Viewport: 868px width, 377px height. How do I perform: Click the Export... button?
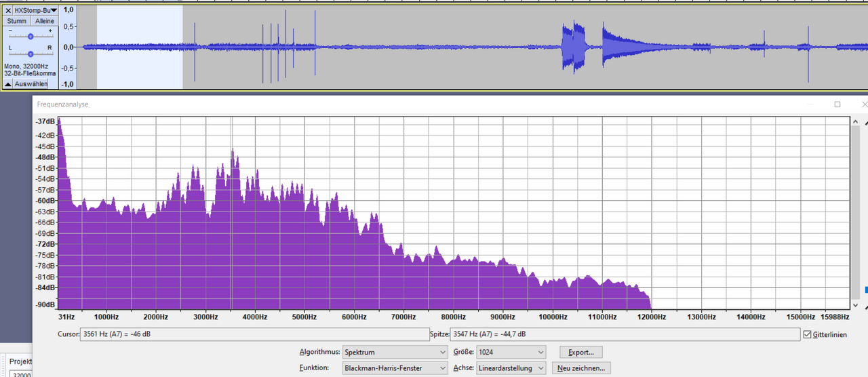(x=580, y=352)
